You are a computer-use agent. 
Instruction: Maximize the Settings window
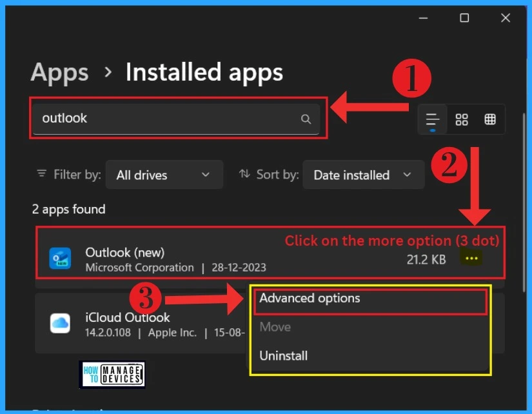click(x=464, y=17)
